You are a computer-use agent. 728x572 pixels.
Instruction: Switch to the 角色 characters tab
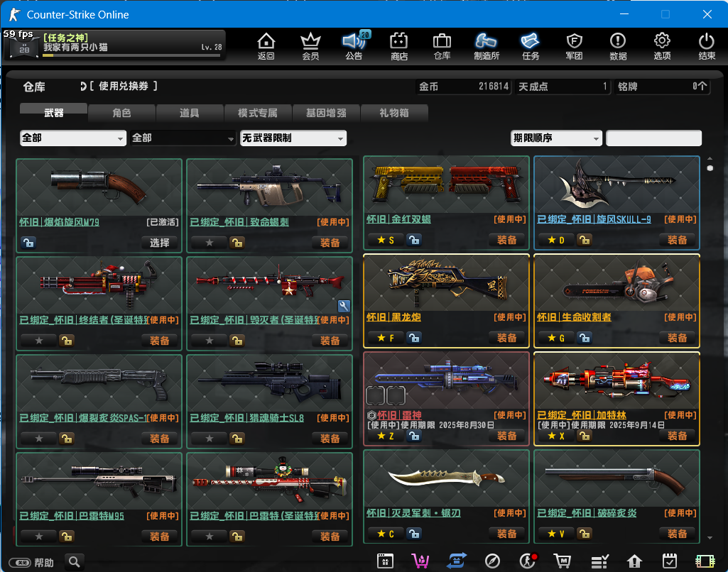point(121,113)
